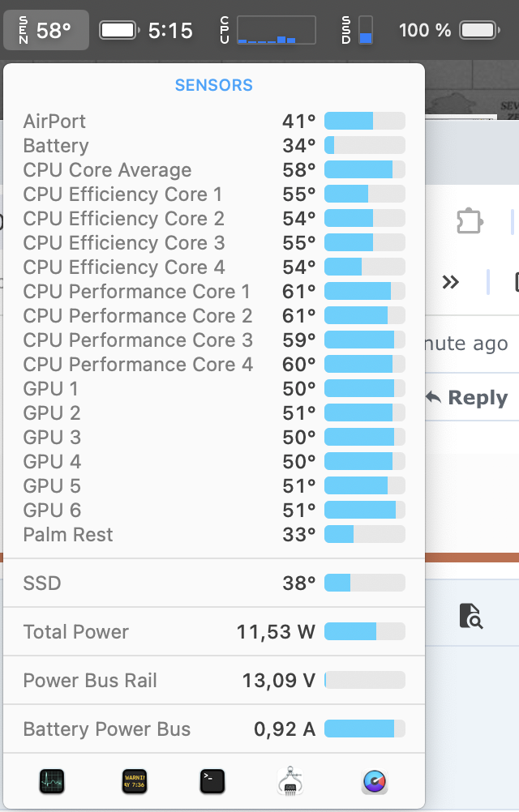
Task: Open the iStat Menus app icon
Action: pyautogui.click(x=375, y=781)
